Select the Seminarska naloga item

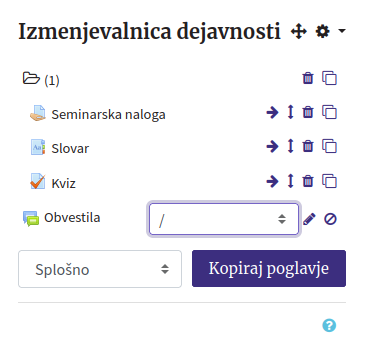coord(108,114)
